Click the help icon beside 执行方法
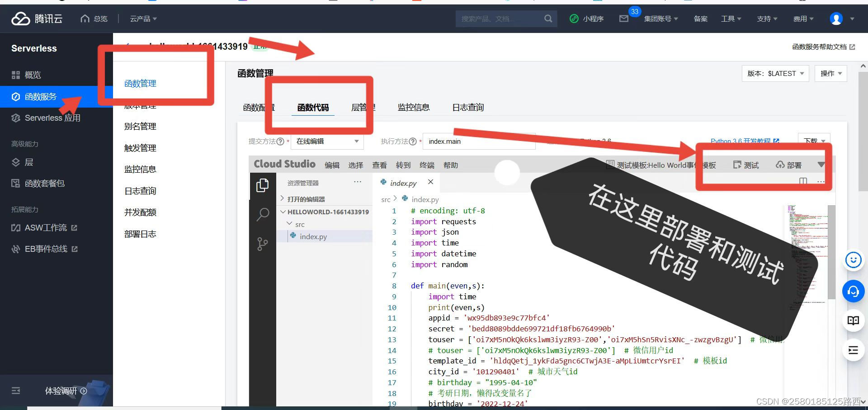Image resolution: width=868 pixels, height=410 pixels. pos(412,141)
